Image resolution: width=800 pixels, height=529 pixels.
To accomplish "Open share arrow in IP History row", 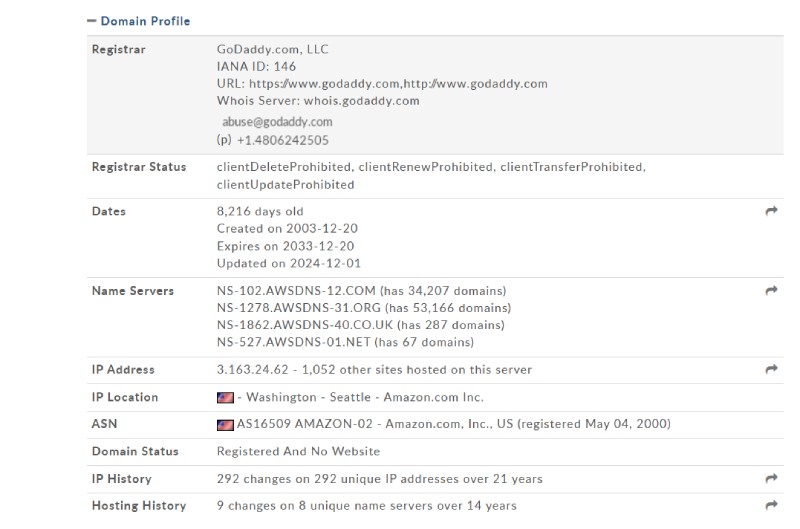I will tap(771, 478).
